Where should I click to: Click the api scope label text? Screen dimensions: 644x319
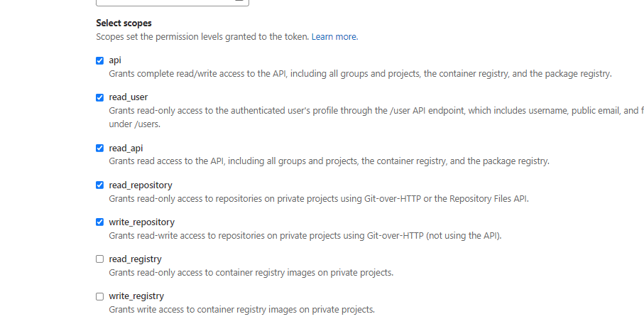click(x=115, y=60)
